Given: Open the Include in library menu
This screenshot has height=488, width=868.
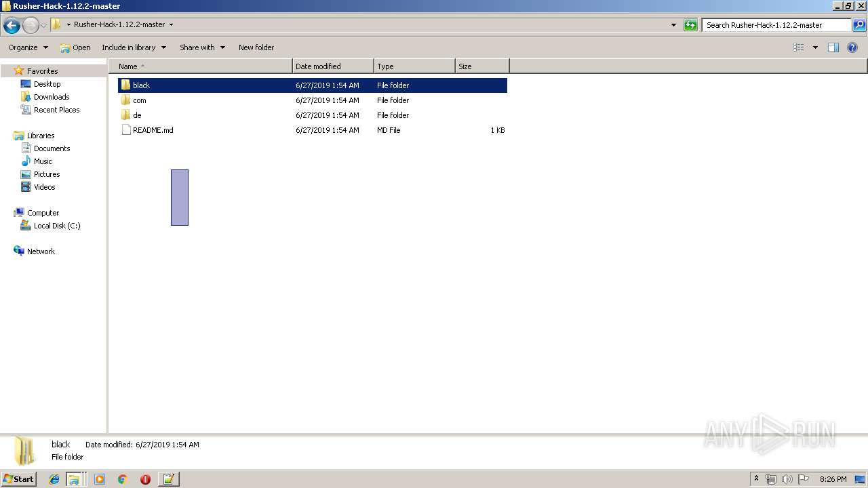Looking at the screenshot, I should [x=134, y=47].
